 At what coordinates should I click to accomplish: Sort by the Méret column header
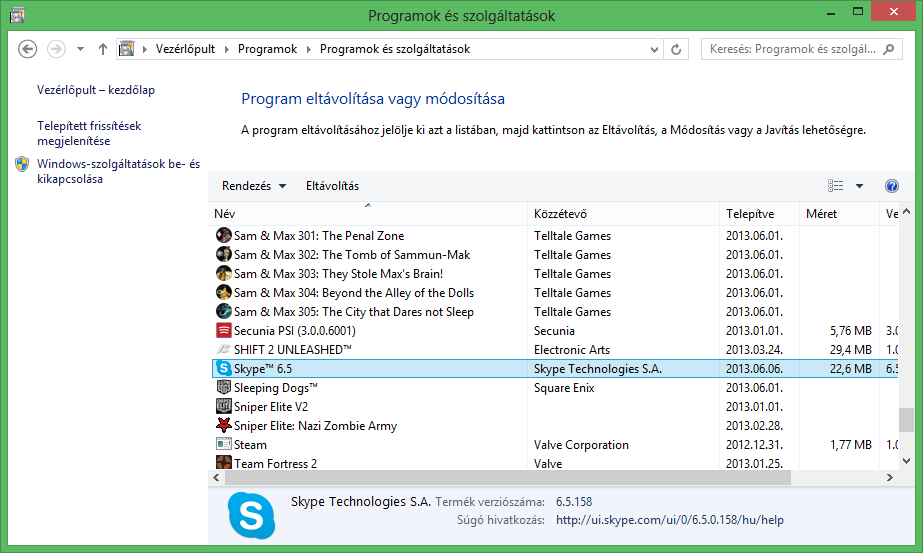(839, 214)
